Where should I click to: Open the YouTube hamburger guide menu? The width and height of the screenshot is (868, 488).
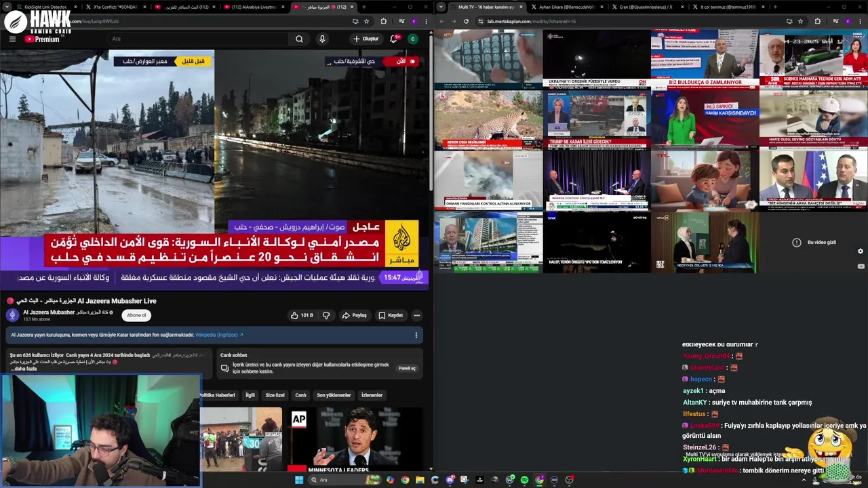tap(12, 39)
